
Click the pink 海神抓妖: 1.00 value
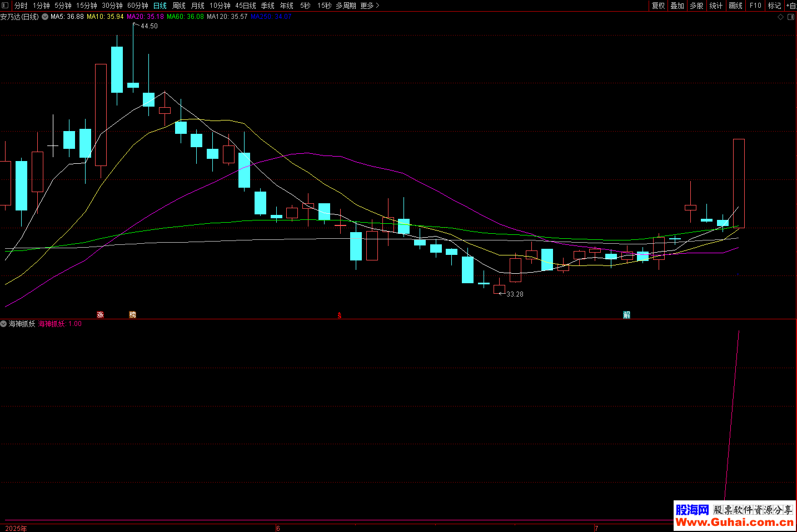pos(60,324)
